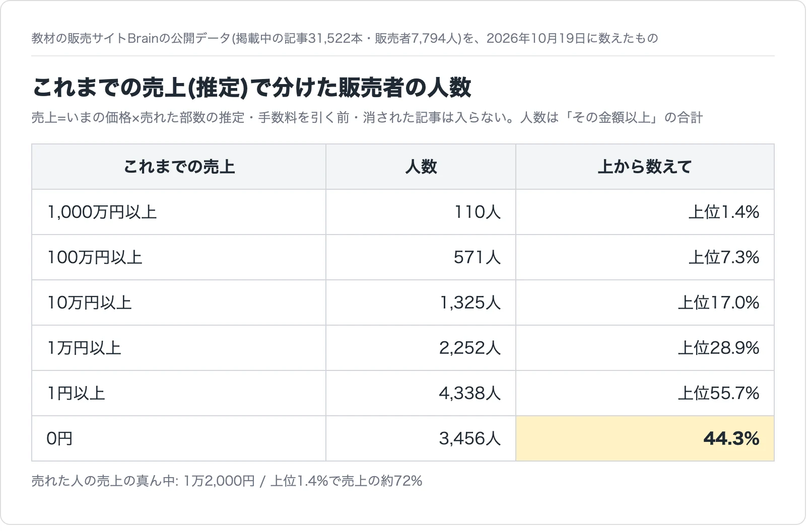Screen dimensions: 812x531
Task: Select the 上位1.4% cell in the table
Action: point(645,212)
